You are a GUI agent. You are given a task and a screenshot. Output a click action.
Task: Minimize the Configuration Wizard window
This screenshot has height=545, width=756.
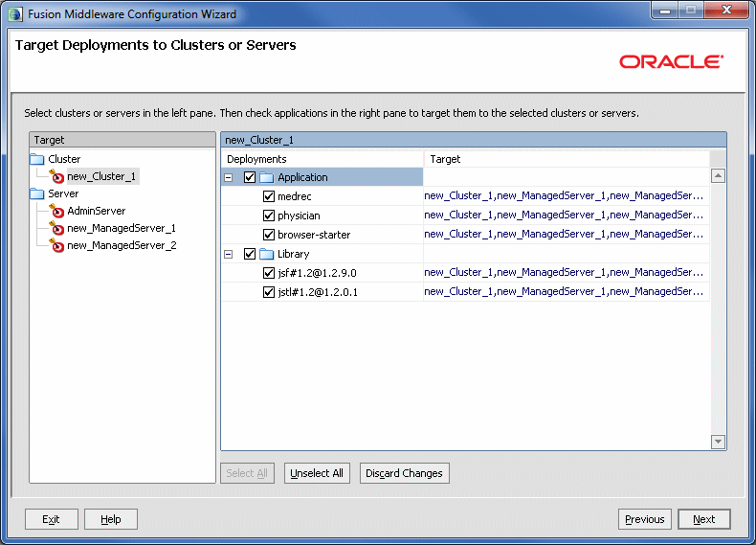pyautogui.click(x=665, y=11)
